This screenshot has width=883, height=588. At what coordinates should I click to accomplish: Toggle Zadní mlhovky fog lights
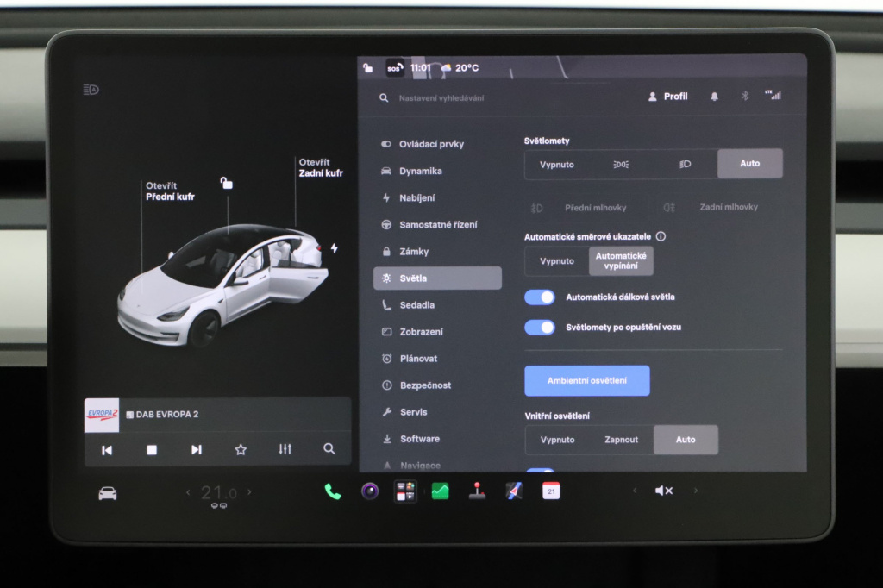click(x=711, y=207)
